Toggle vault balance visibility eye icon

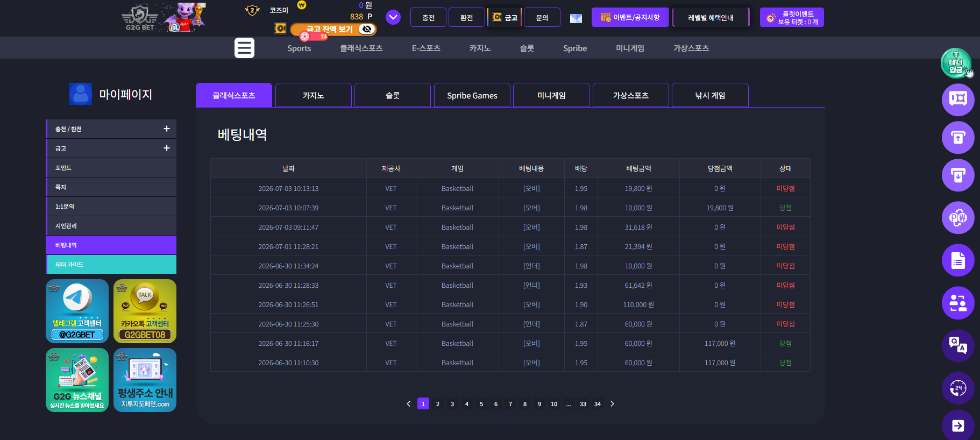click(367, 29)
